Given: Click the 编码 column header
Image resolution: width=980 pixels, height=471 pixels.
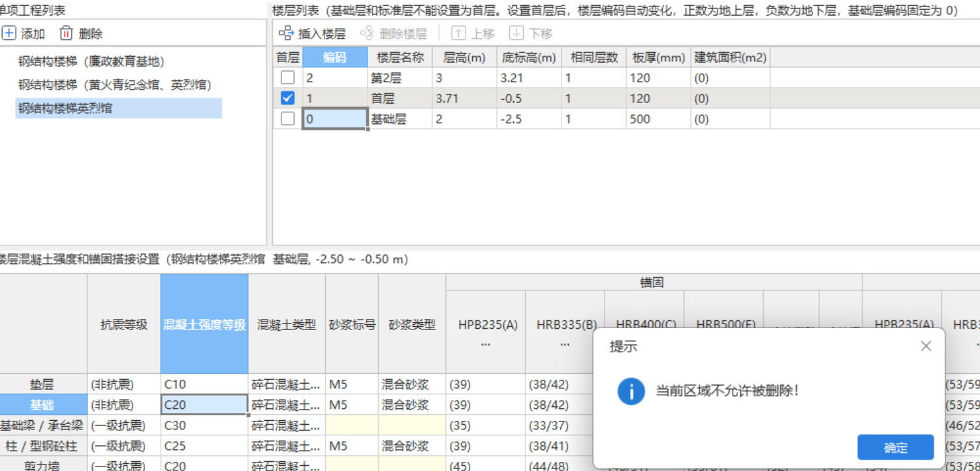Looking at the screenshot, I should coord(335,57).
